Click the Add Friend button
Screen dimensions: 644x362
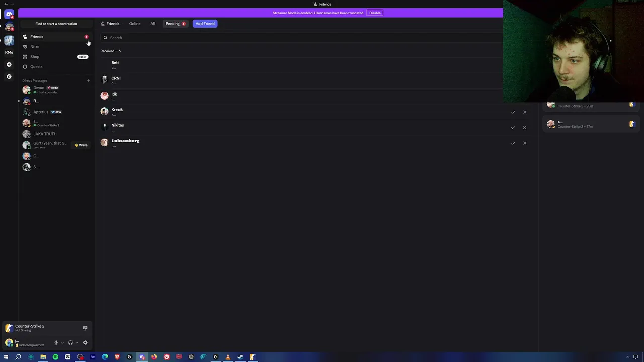205,24
